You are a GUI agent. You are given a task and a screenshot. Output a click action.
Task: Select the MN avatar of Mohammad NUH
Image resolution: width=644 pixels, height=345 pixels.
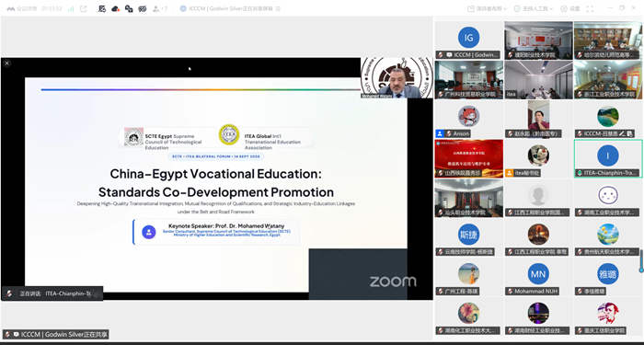(x=538, y=274)
